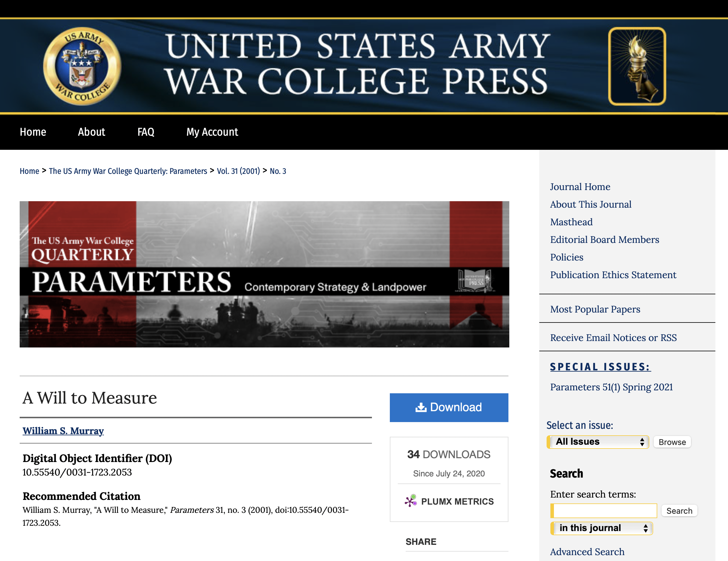Open the Policies sidebar link
Screen dimensions: 728x561
(x=567, y=258)
